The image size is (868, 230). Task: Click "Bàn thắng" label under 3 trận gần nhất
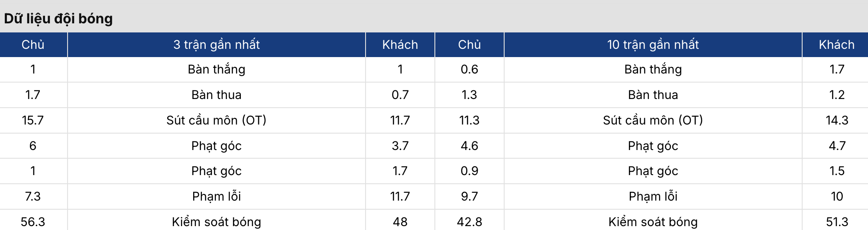tap(217, 69)
